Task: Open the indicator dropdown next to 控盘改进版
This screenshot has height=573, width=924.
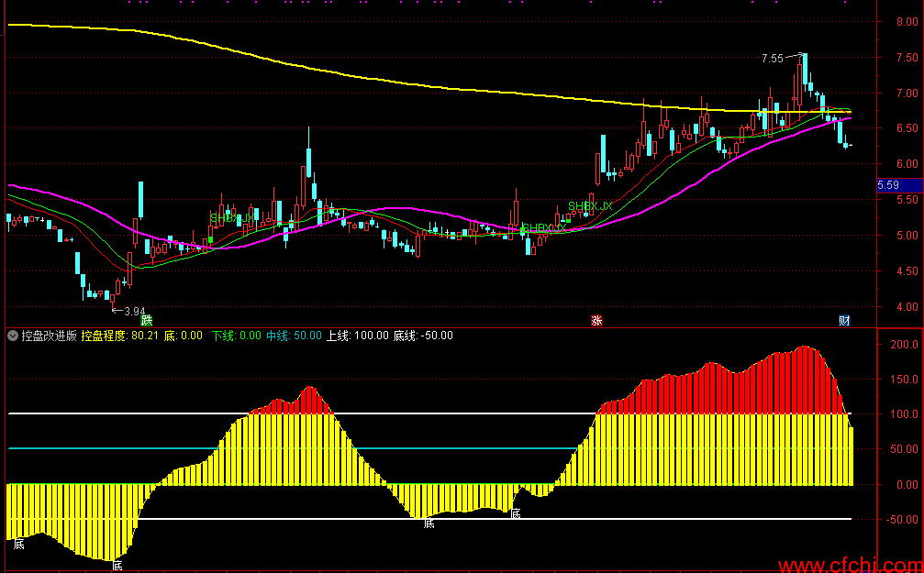Action: [x=12, y=336]
